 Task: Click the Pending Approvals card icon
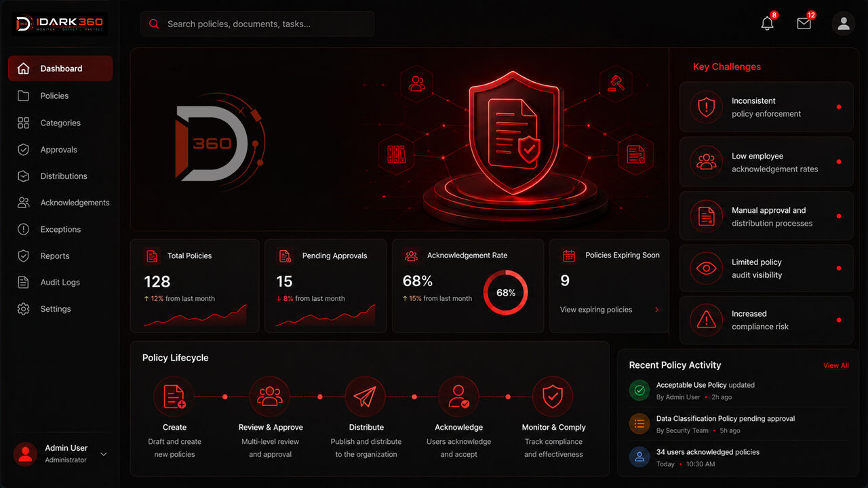pos(285,256)
